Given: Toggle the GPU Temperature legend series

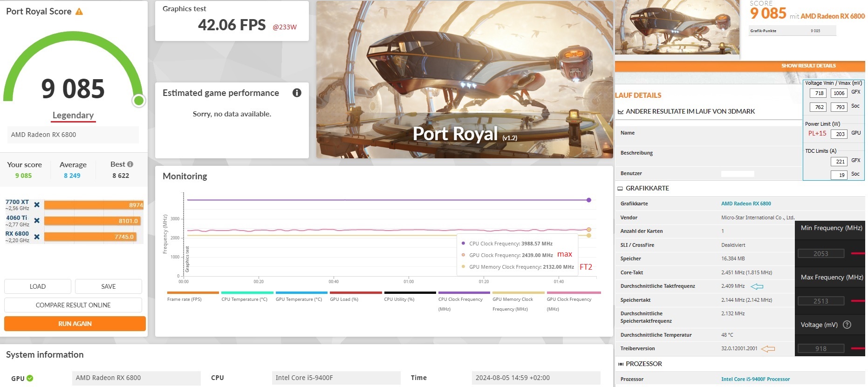Looking at the screenshot, I should 301,297.
